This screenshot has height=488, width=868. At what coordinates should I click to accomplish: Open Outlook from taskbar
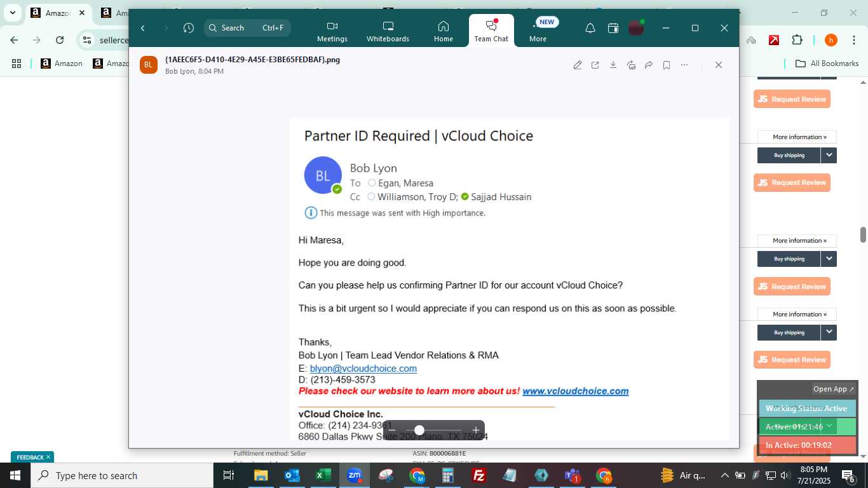[292, 475]
